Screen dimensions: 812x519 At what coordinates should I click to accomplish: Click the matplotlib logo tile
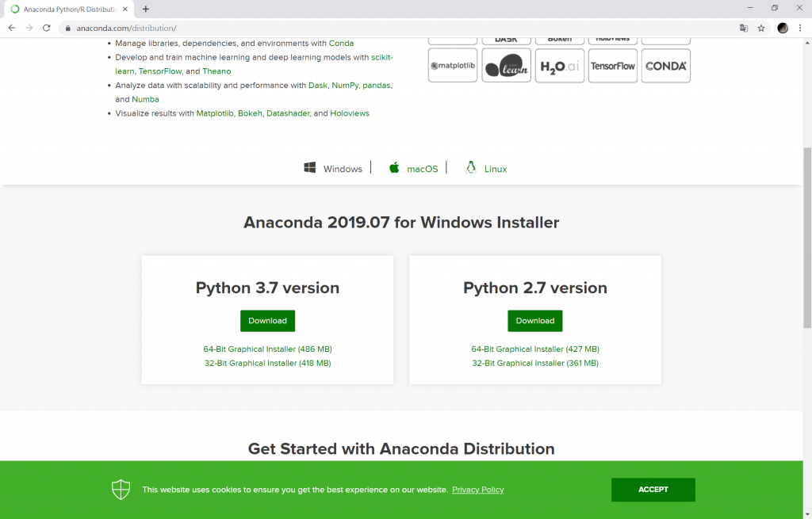point(453,66)
